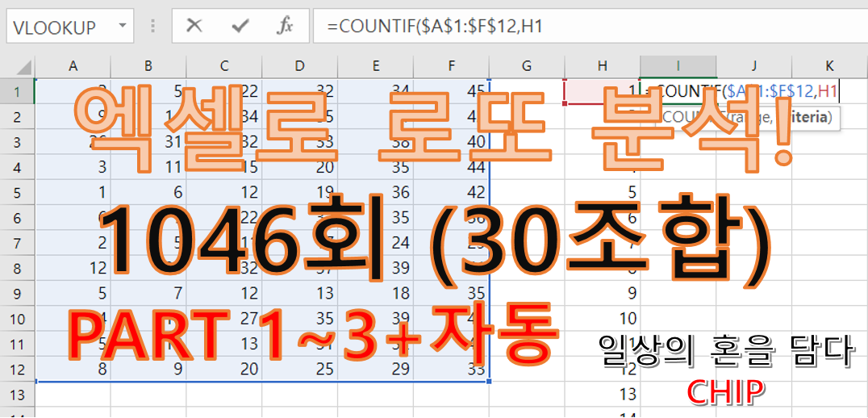Click cell H5 containing 5

(x=603, y=193)
